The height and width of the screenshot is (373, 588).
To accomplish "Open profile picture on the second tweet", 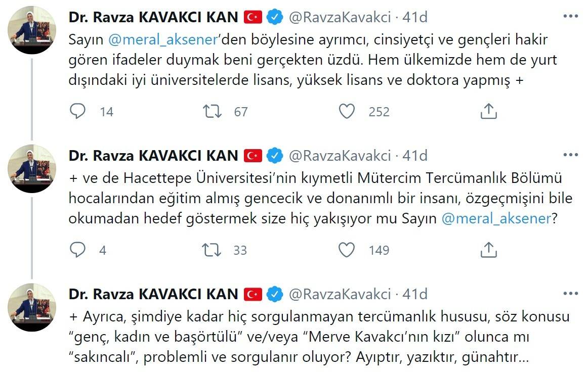I will point(32,168).
